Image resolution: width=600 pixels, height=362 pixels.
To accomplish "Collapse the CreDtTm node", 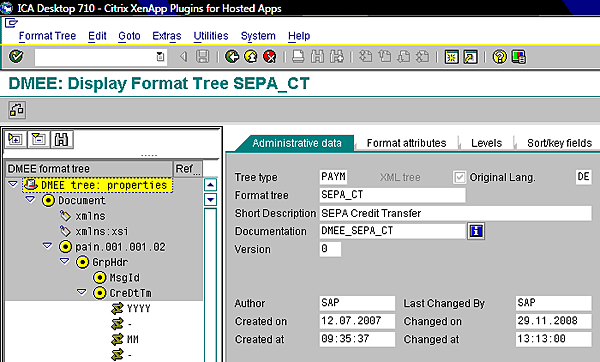I will click(82, 292).
